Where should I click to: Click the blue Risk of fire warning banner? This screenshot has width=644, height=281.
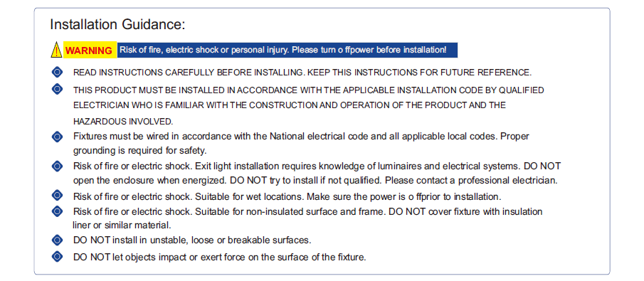tap(287, 50)
